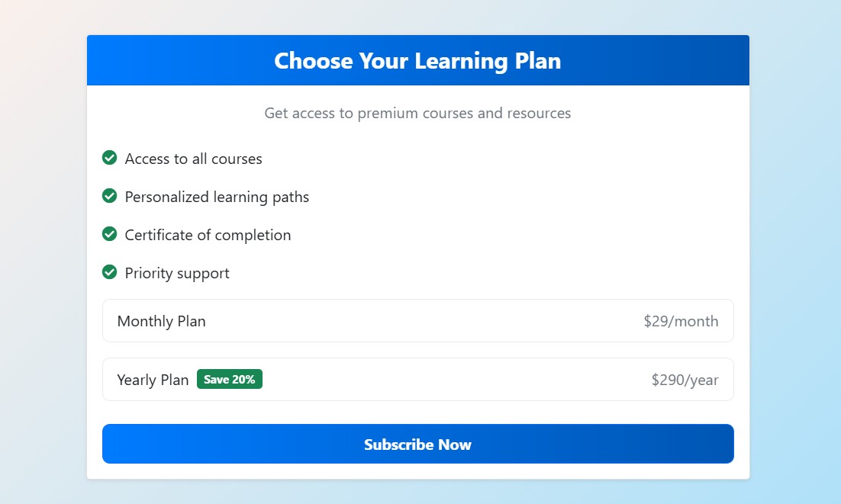Viewport: 841px width, 504px height.
Task: Select the Access to all courses feature text
Action: (193, 159)
